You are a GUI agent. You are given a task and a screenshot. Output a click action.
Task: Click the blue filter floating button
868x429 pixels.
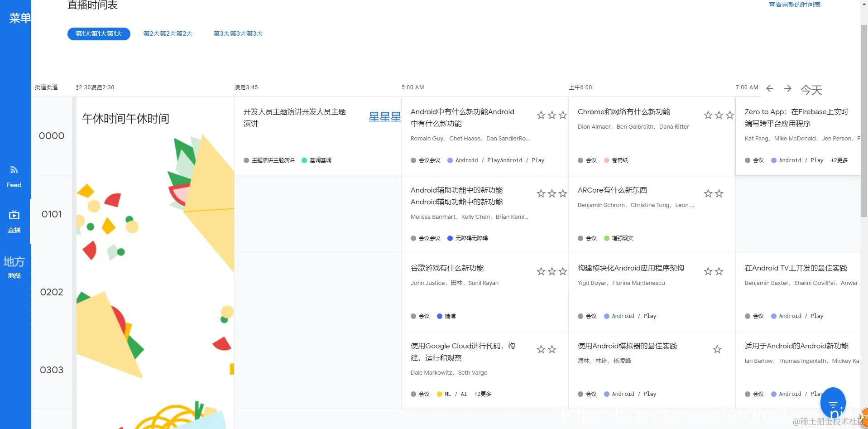(833, 402)
